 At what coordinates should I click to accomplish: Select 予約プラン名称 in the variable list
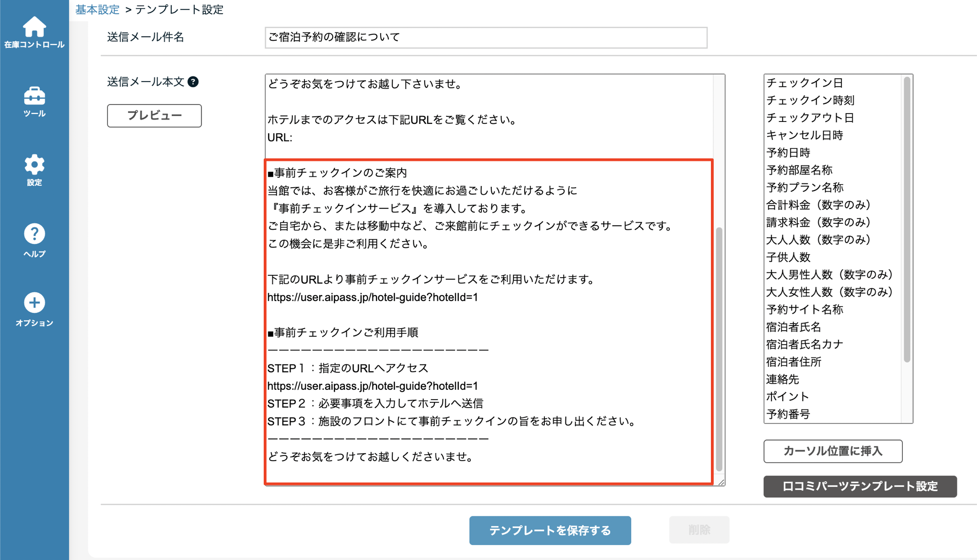[x=833, y=187]
